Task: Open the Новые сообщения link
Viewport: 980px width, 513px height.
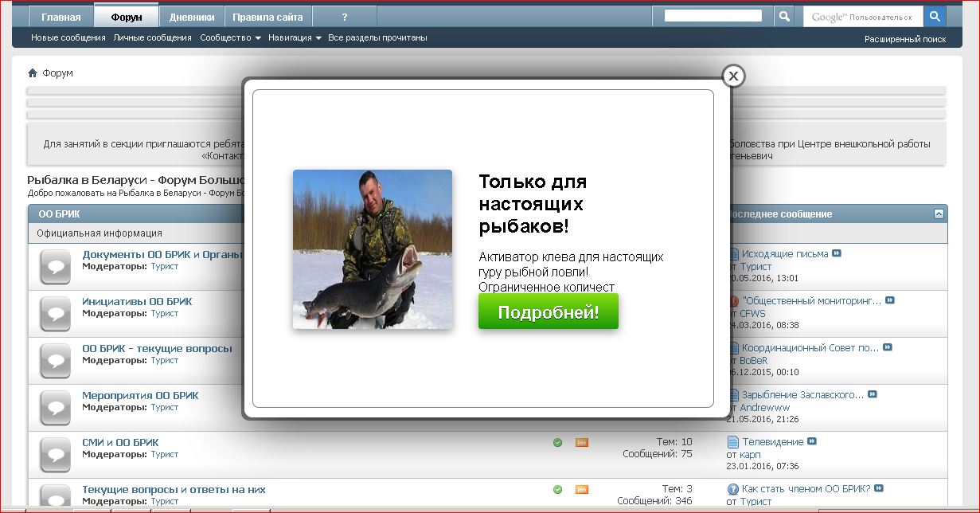Action: (68, 38)
